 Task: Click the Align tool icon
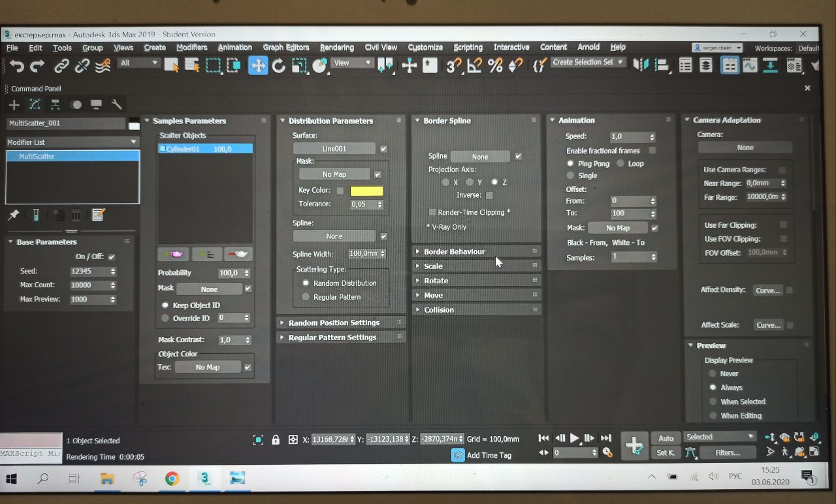click(x=662, y=65)
